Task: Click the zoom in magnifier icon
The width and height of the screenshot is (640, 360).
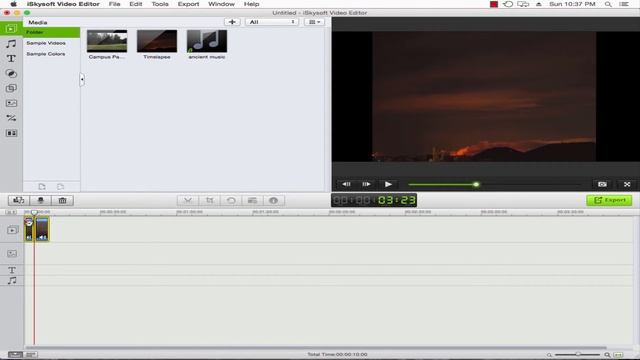Action: [x=607, y=355]
